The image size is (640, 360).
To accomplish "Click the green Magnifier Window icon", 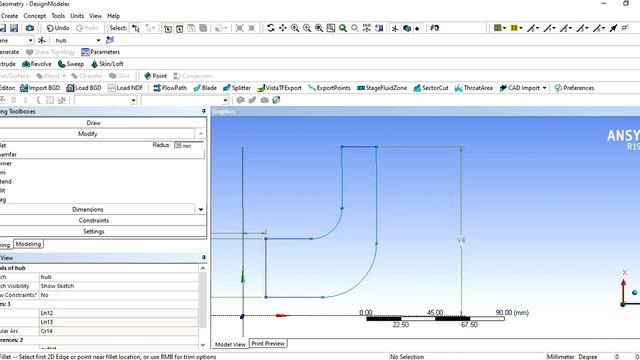I will [x=343, y=28].
